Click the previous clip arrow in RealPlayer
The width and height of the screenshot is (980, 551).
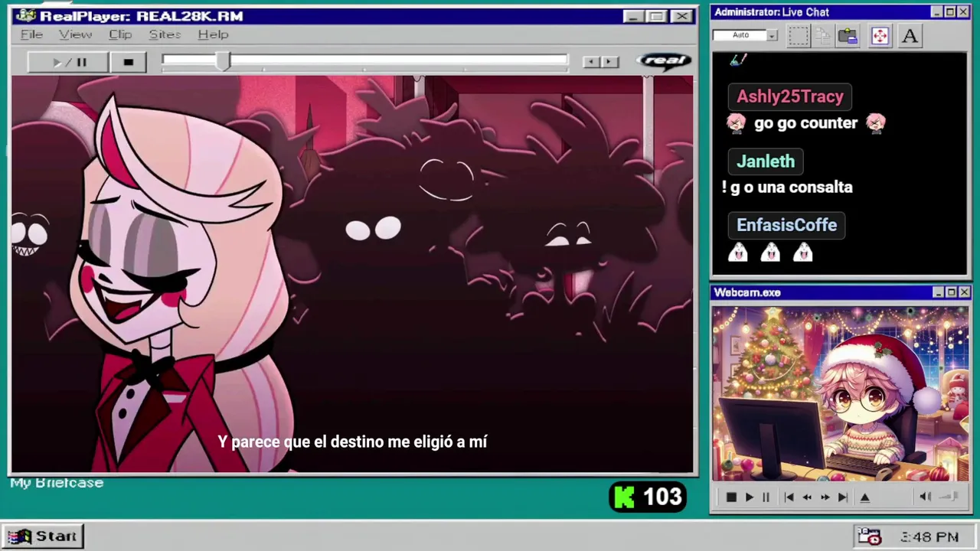click(590, 62)
